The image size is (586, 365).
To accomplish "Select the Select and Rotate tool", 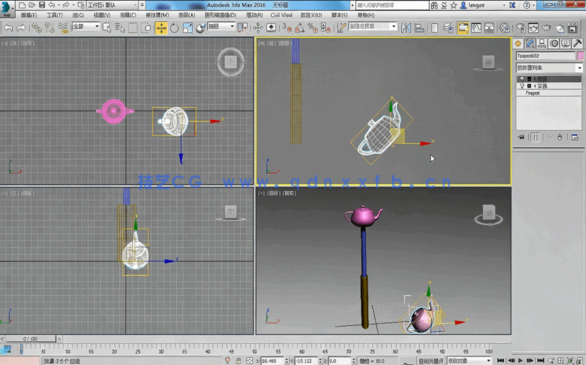I will (x=175, y=28).
